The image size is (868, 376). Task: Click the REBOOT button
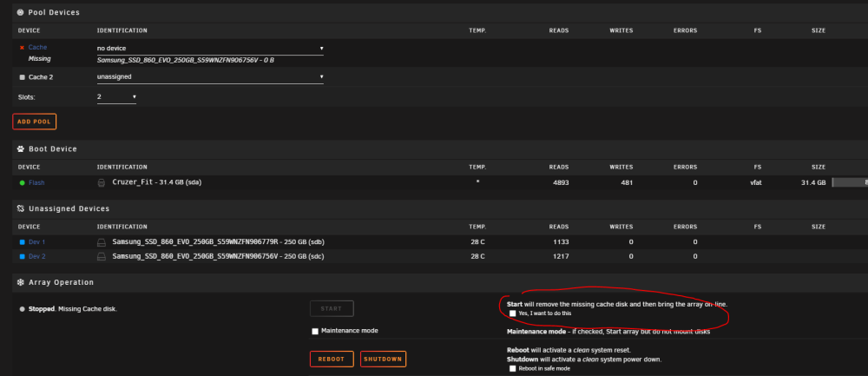tap(332, 359)
